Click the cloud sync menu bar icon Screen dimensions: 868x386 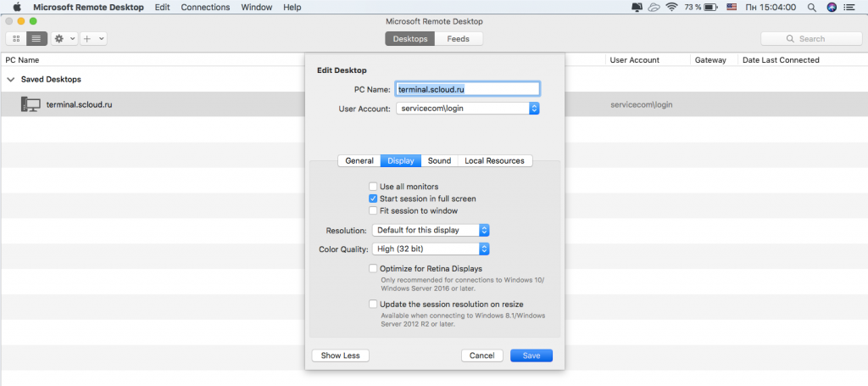654,7
